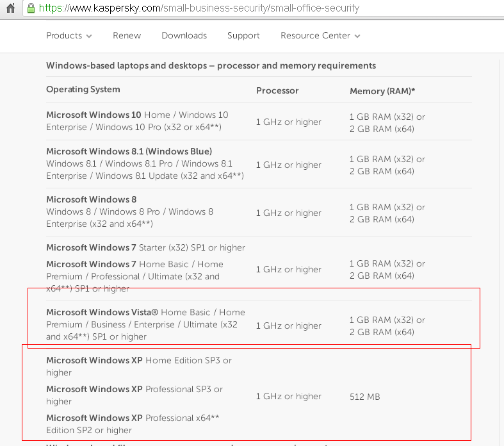The image size is (504, 446).
Task: Click the Windows 10 '1 GHz or higher' cell
Action: [289, 122]
